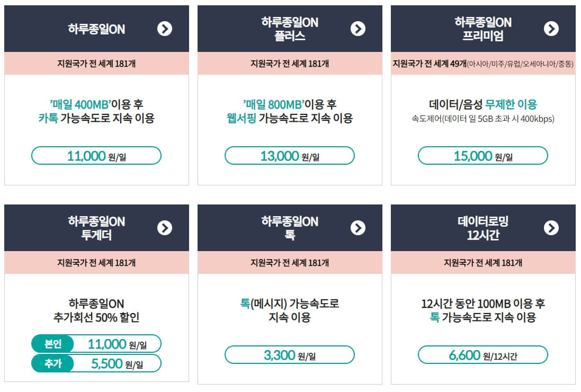Click the arrow icon on 하루종일ON 톡 card
This screenshot has width=581, height=392.
pyautogui.click(x=358, y=228)
